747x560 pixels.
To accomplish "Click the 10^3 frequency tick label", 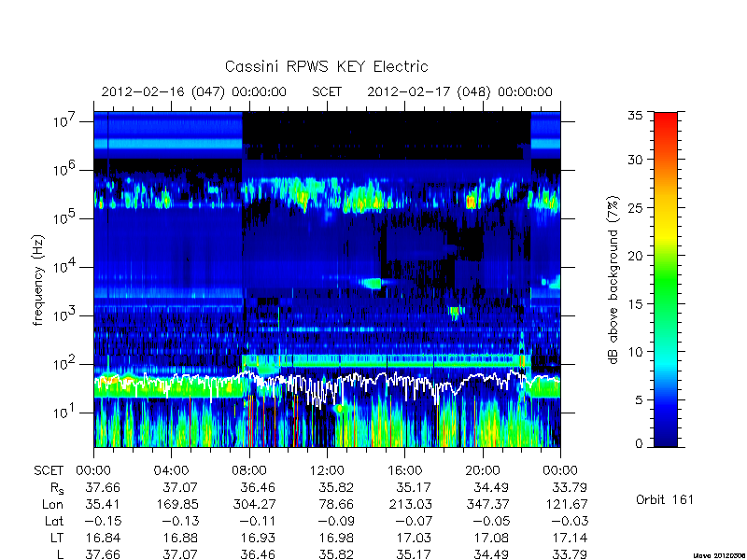I will tap(65, 315).
